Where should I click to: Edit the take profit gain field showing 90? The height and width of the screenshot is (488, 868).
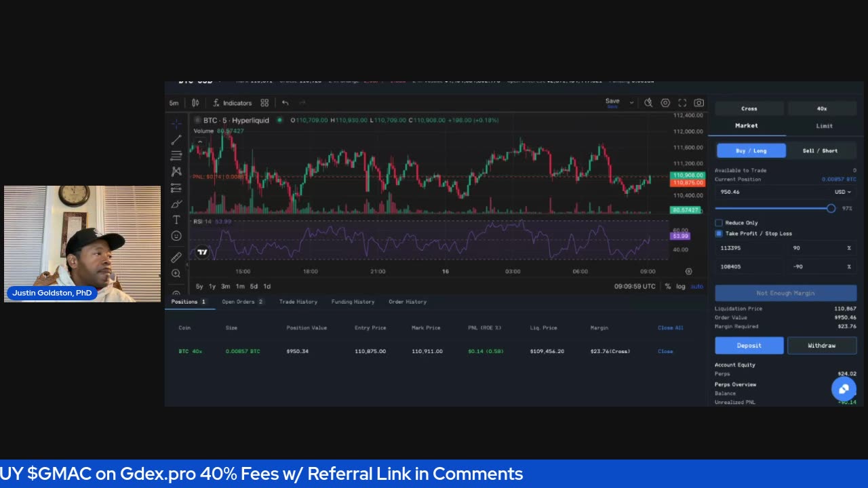[x=821, y=248]
